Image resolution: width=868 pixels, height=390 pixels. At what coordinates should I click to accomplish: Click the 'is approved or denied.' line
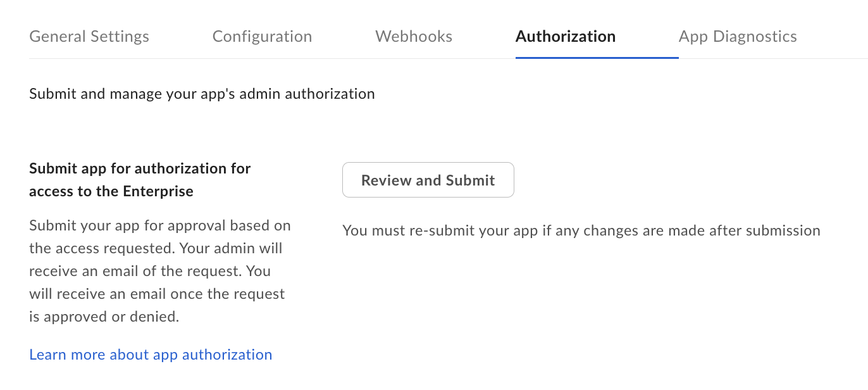click(x=104, y=317)
